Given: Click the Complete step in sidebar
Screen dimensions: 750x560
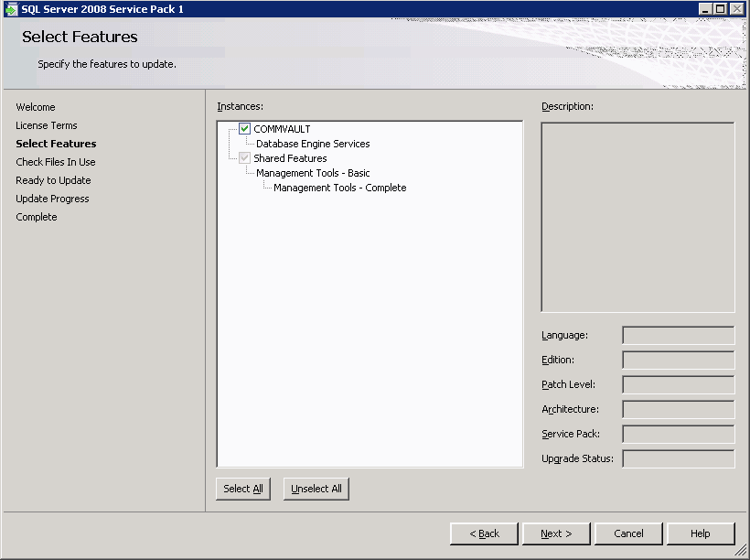Looking at the screenshot, I should (x=37, y=217).
